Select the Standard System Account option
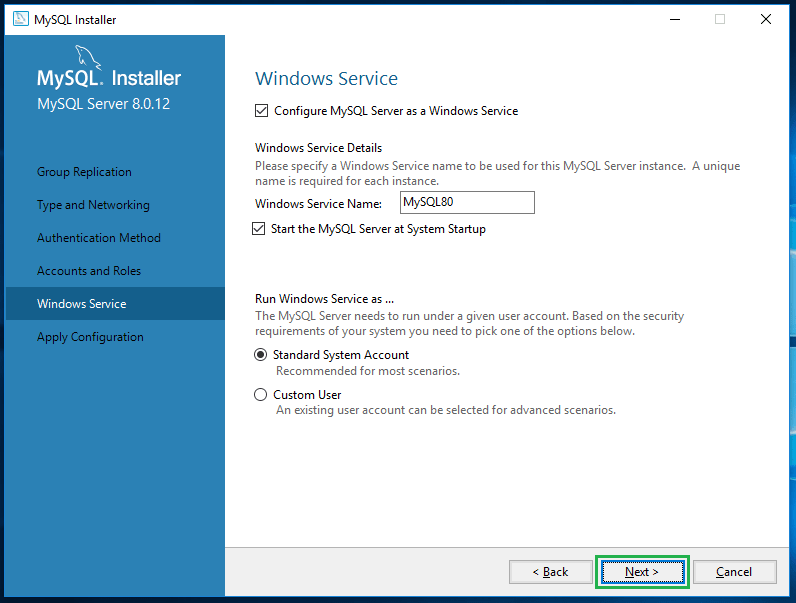Screen dimensions: 796x603 coord(261,355)
